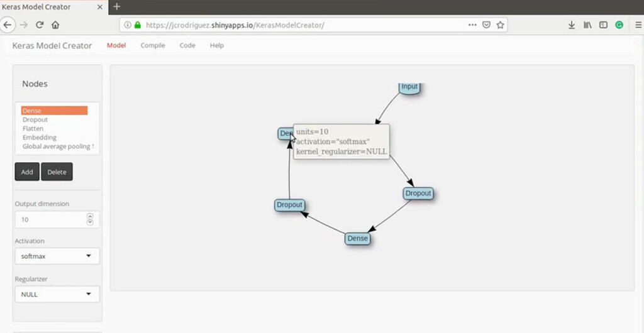This screenshot has width=644, height=333.
Task: Select Dense in the Nodes list
Action: [54, 111]
